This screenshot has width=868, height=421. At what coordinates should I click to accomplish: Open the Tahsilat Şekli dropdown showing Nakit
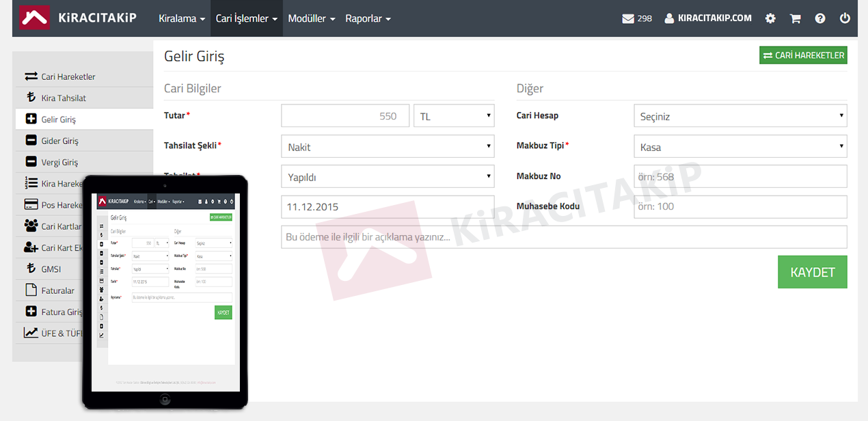[x=388, y=146]
